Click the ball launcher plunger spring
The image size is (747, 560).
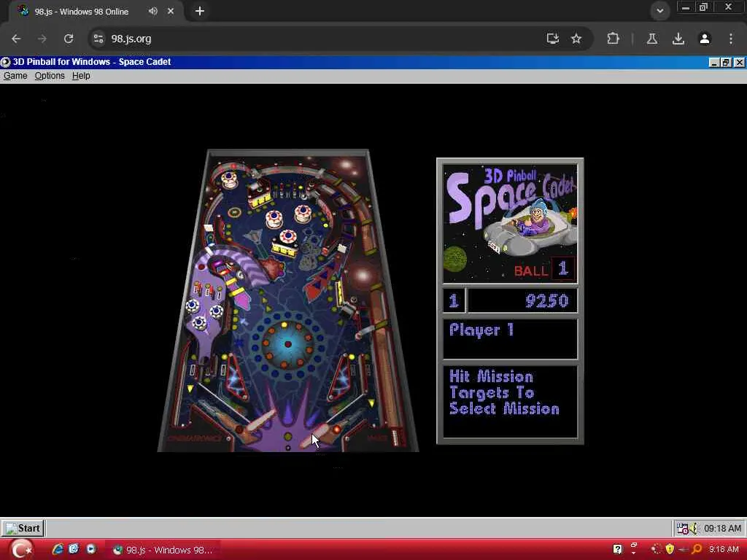[x=396, y=437]
